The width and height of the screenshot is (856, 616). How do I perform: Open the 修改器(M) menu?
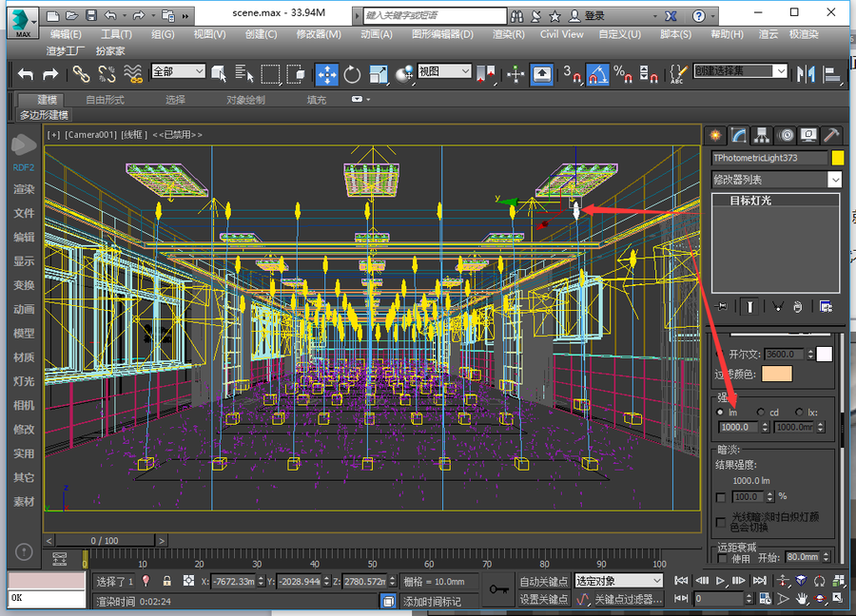(x=319, y=34)
